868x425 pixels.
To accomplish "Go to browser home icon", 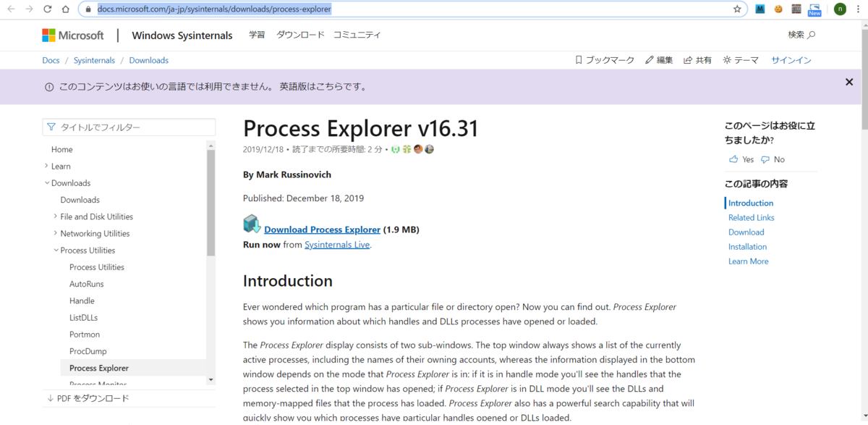I will [66, 9].
